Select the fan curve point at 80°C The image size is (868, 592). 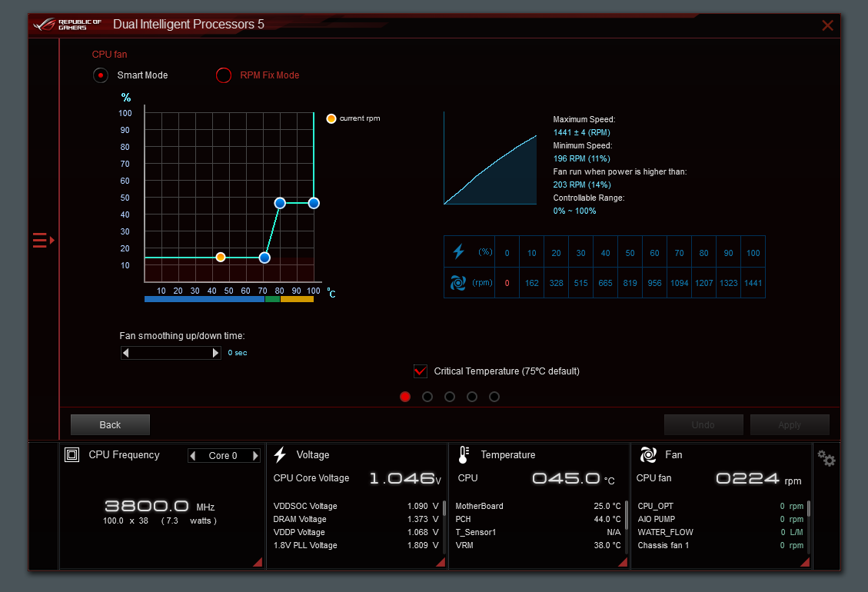point(280,203)
